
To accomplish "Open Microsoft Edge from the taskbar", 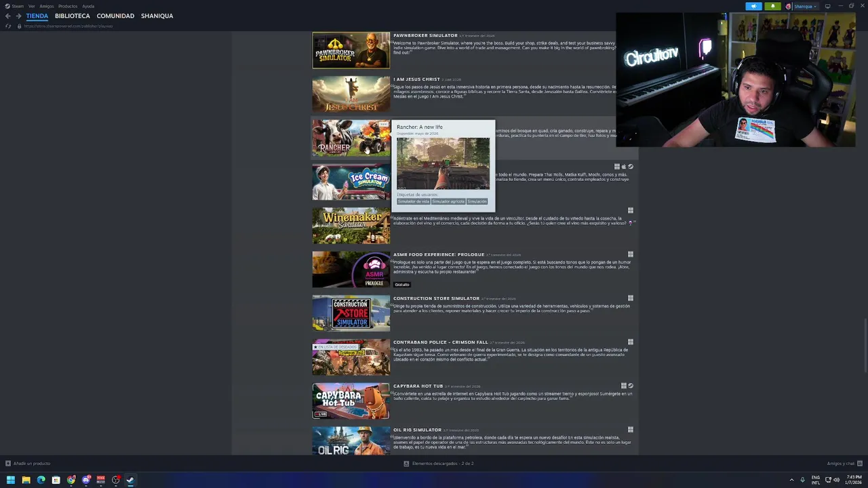I will (41, 480).
